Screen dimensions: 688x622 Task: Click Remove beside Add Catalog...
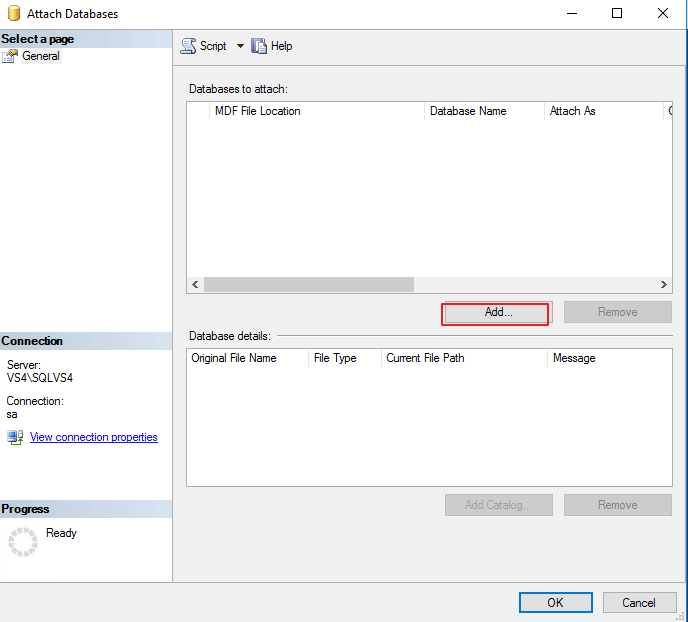pos(617,505)
